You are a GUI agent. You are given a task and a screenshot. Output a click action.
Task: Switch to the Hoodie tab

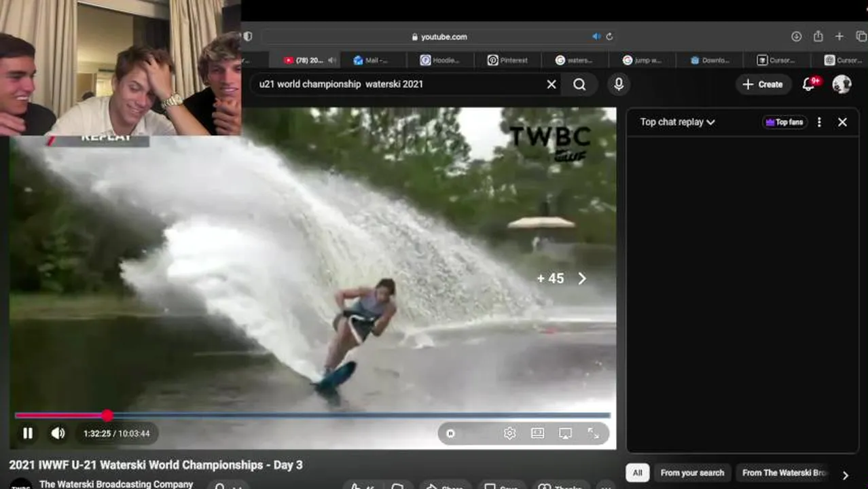pyautogui.click(x=439, y=60)
